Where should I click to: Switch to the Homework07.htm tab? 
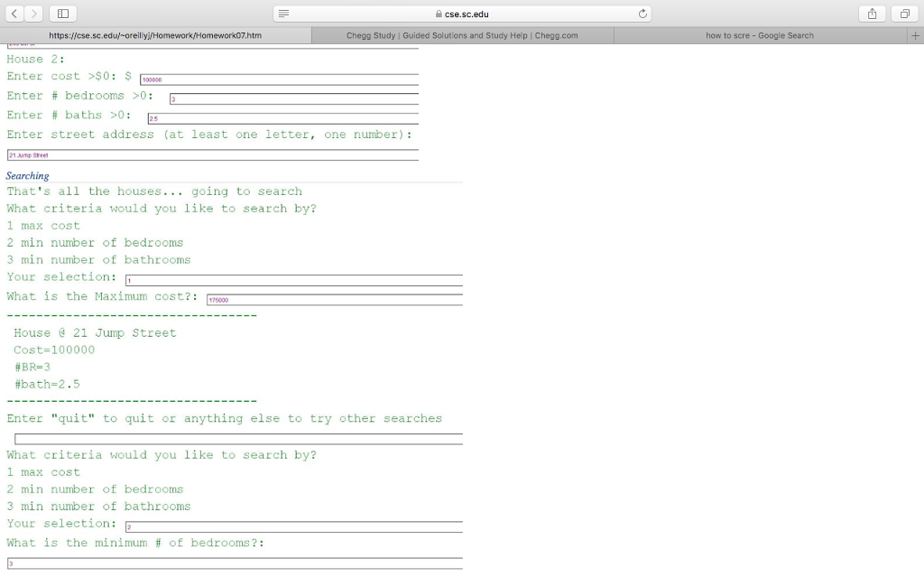(x=155, y=35)
